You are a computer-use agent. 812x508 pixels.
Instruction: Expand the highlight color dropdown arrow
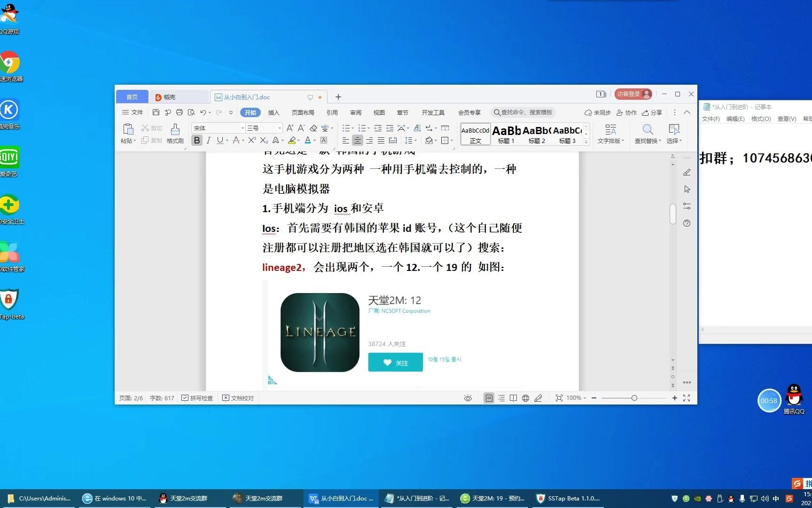298,141
